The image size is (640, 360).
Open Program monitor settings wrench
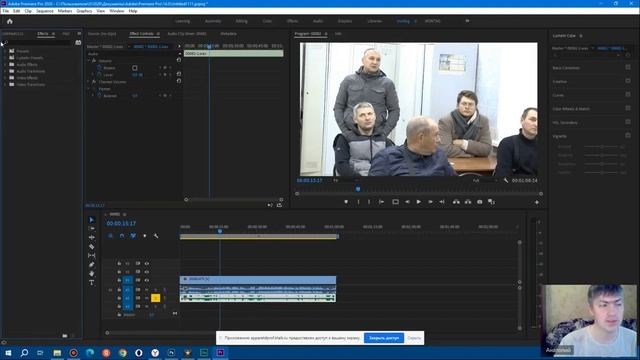(x=506, y=180)
